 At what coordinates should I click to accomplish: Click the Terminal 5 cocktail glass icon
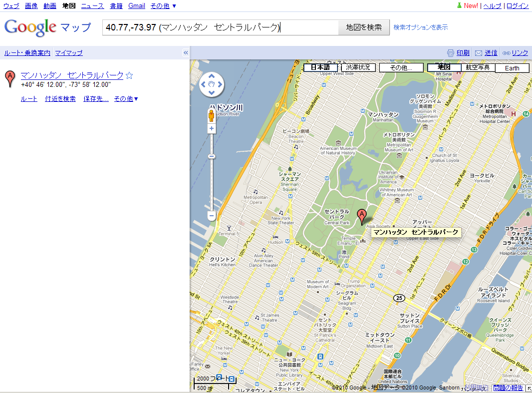229,228
